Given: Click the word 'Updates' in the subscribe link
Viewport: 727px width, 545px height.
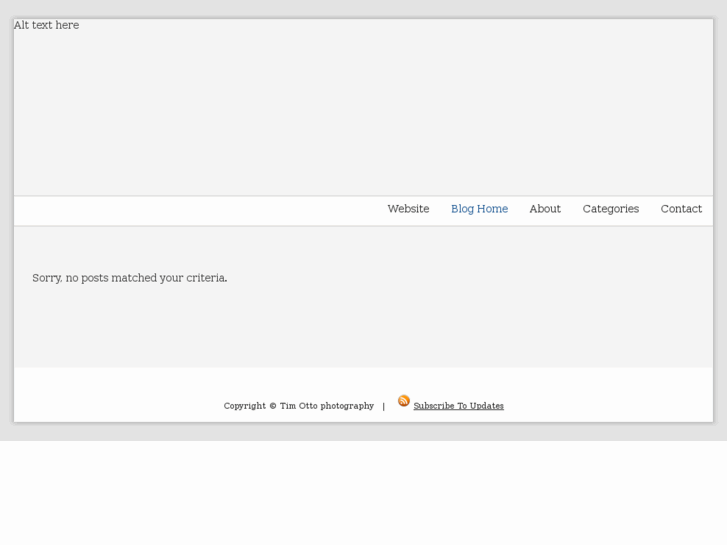Looking at the screenshot, I should coord(487,406).
